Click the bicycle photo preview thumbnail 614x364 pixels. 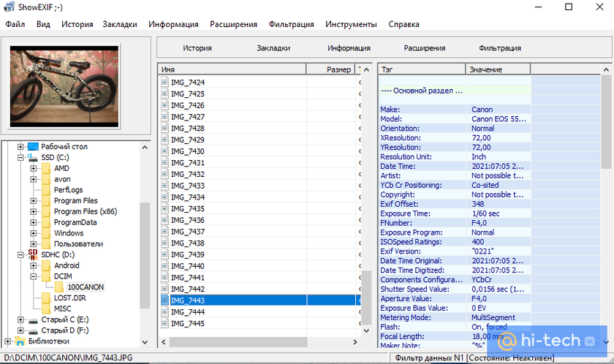pos(64,86)
